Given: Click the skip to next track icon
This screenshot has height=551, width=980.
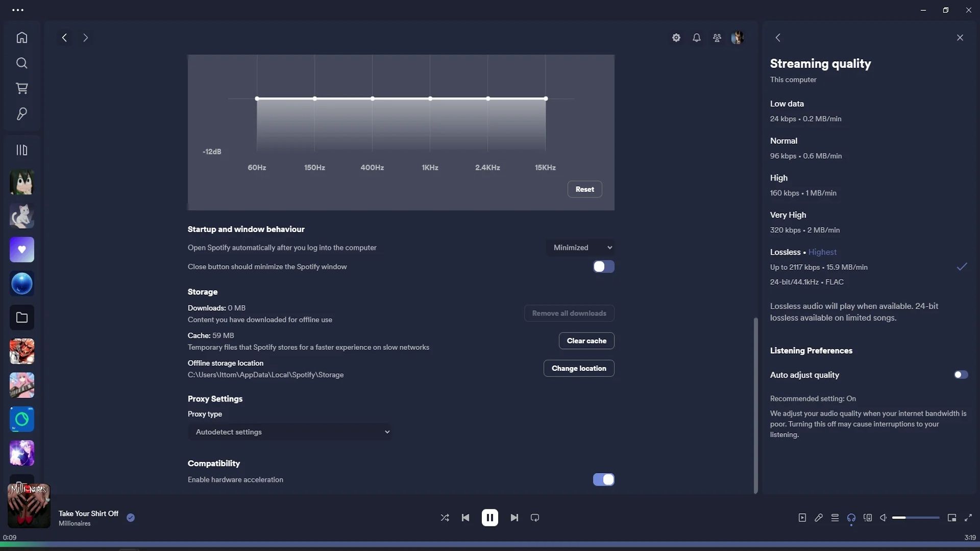Looking at the screenshot, I should pos(514,517).
